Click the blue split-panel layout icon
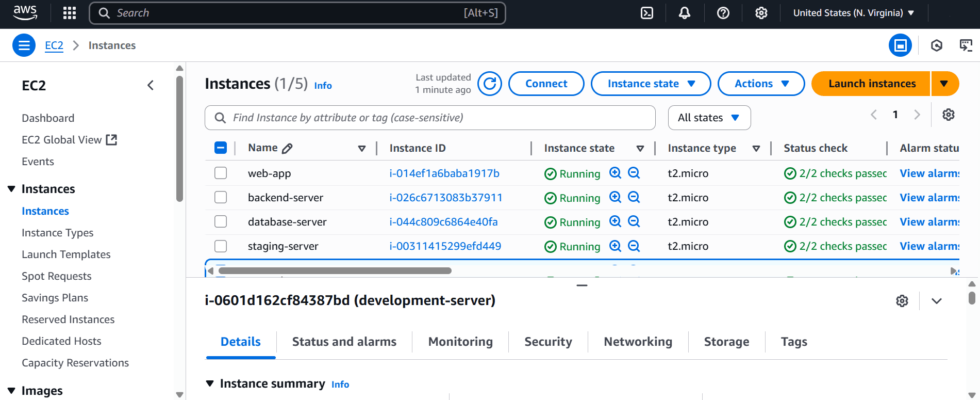 pyautogui.click(x=900, y=45)
